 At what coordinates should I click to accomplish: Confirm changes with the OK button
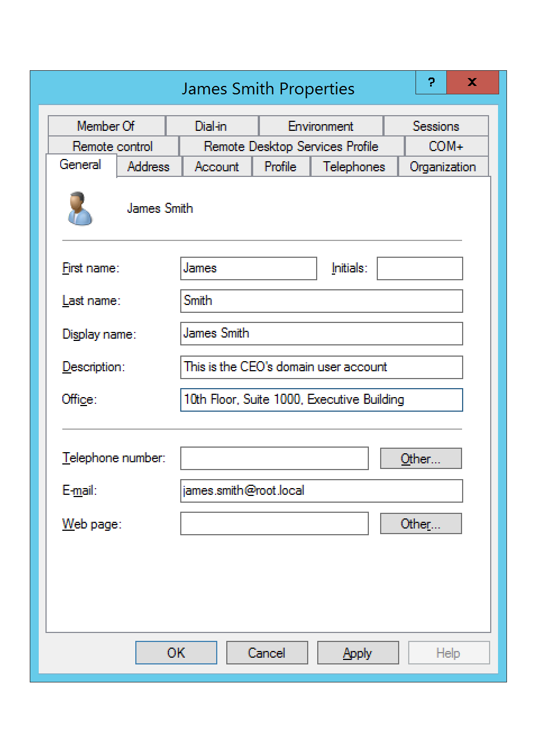(176, 653)
